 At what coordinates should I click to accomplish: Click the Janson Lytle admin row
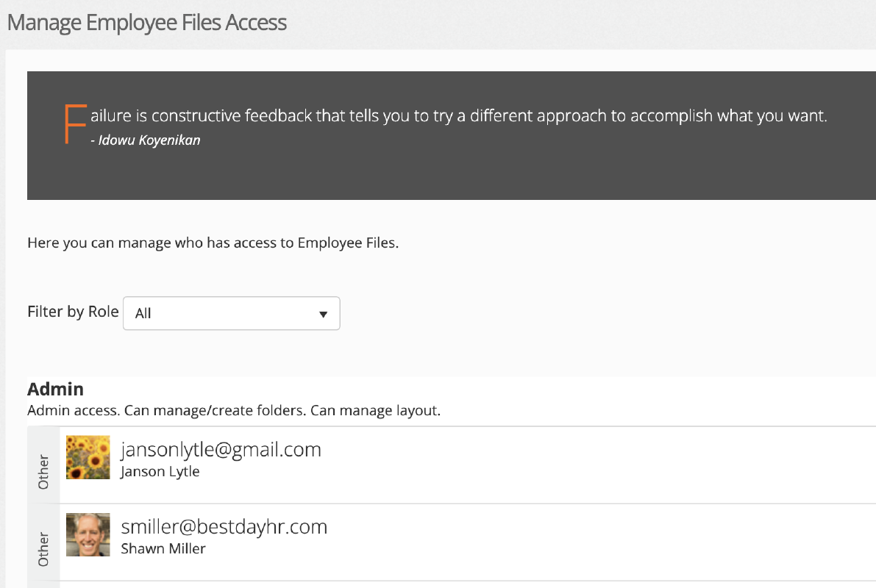[x=452, y=465]
